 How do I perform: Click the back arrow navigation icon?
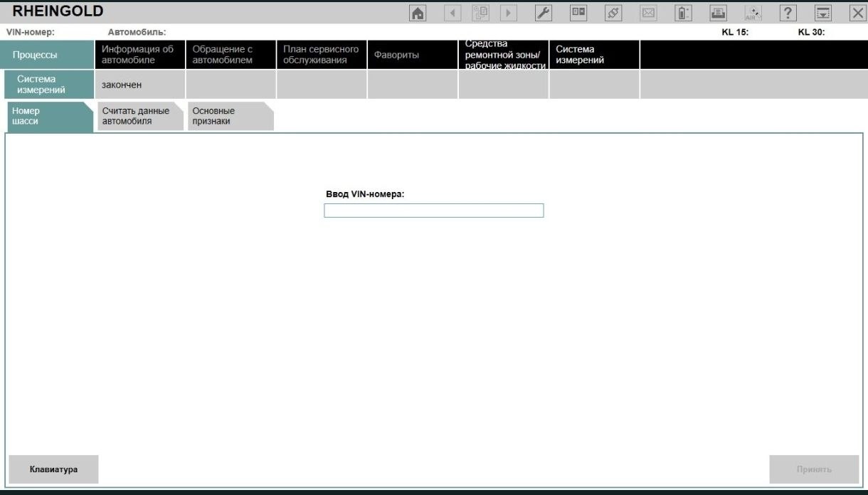tap(452, 13)
